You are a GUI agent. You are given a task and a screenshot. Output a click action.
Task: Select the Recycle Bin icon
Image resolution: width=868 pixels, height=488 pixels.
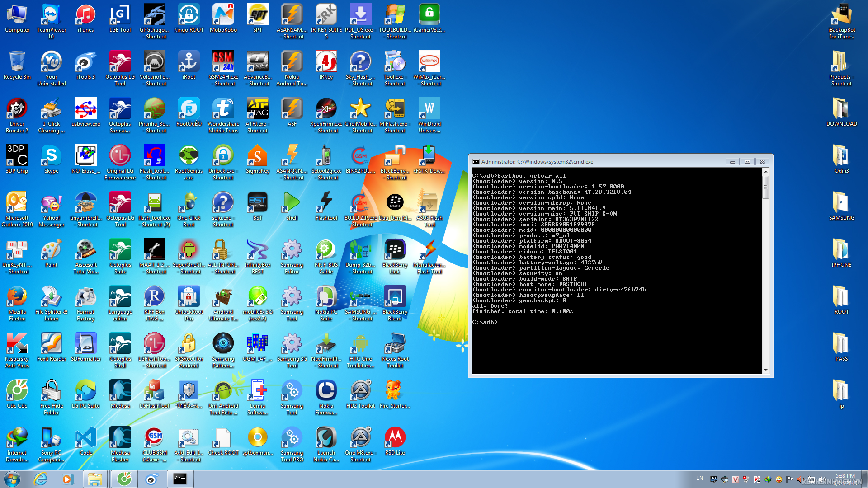[x=17, y=65]
